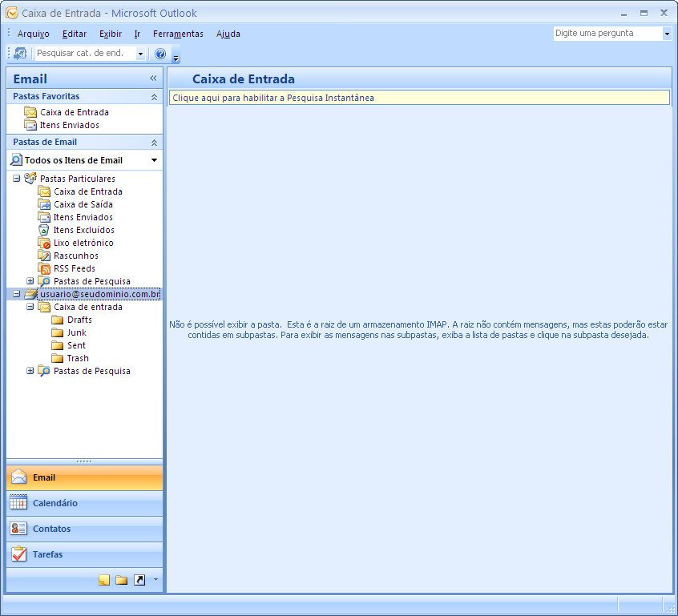
Task: Collapse the Pastas Particulares tree node
Action: (17, 179)
